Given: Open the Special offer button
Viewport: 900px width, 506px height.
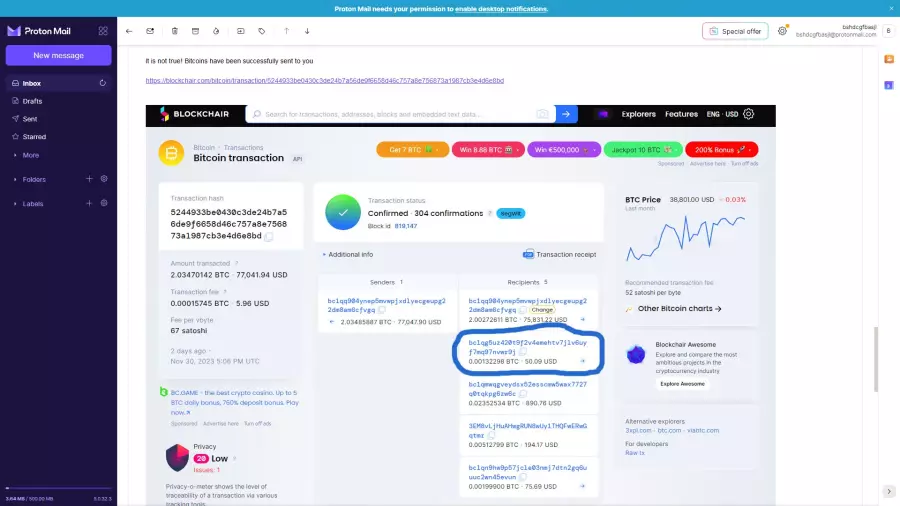Looking at the screenshot, I should [735, 31].
